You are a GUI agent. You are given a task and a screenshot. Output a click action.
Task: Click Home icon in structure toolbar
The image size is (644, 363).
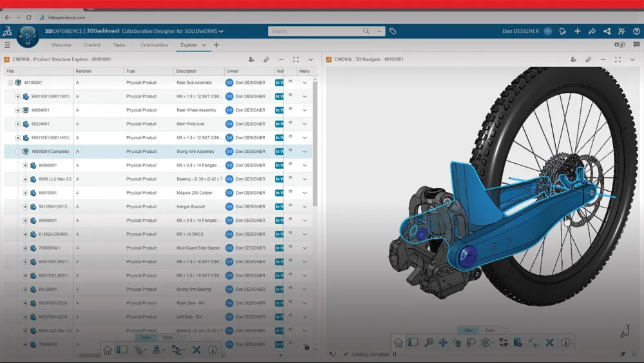(108, 350)
